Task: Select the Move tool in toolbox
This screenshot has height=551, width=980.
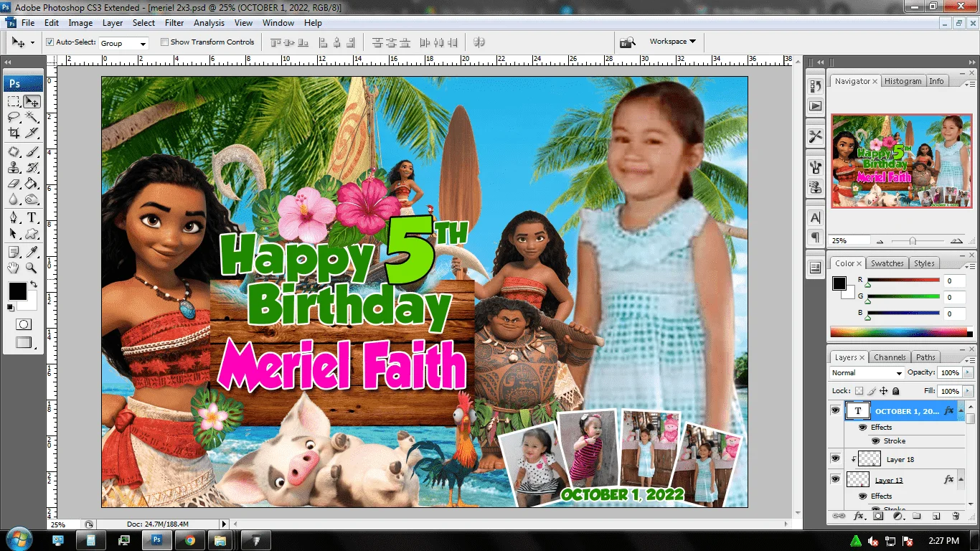Action: coord(32,101)
